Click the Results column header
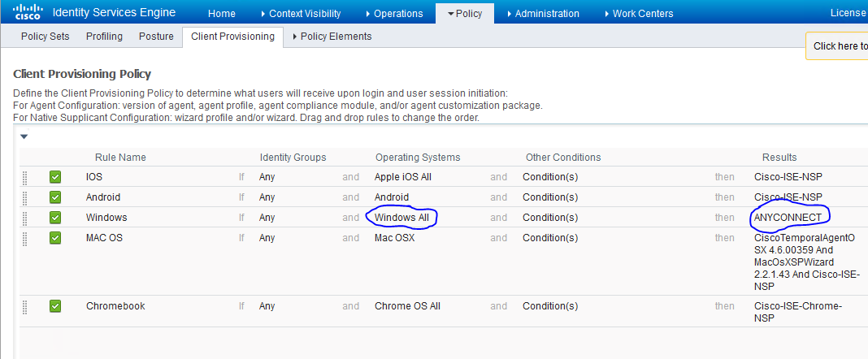868x359 pixels. (x=779, y=157)
